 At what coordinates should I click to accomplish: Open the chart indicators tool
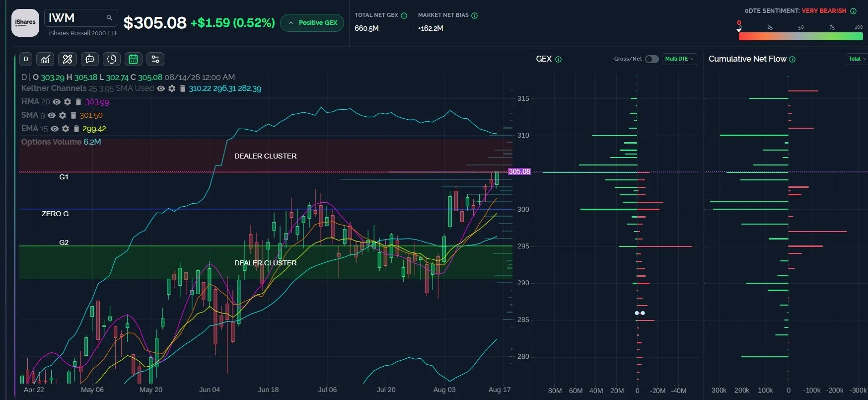[45, 59]
